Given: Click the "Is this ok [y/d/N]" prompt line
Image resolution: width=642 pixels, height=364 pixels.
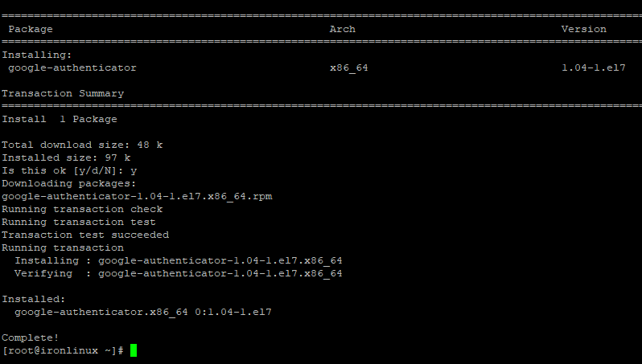Looking at the screenshot, I should (69, 170).
